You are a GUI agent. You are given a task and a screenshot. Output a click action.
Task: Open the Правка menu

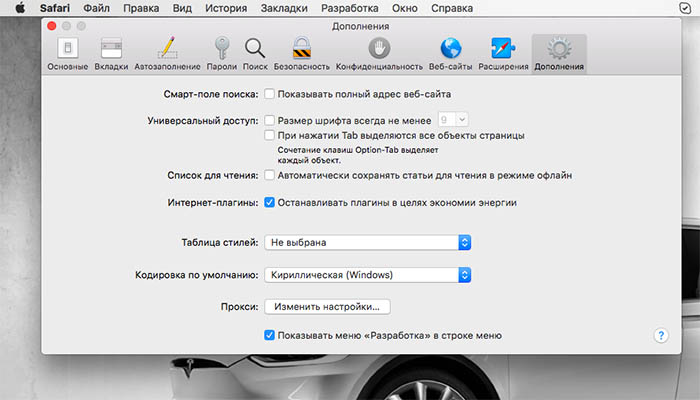click(x=141, y=8)
